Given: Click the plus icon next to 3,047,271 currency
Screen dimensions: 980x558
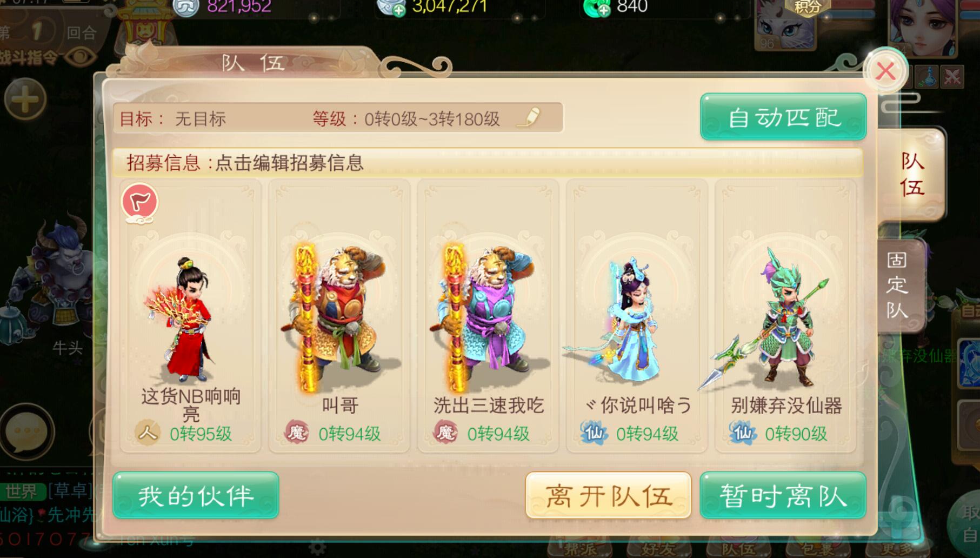Looking at the screenshot, I should (x=399, y=11).
